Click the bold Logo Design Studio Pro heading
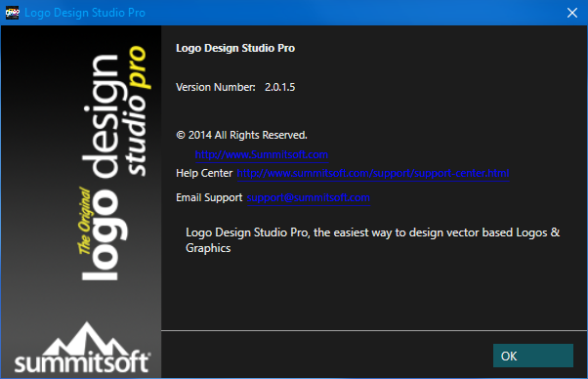The width and height of the screenshot is (588, 379). point(235,49)
